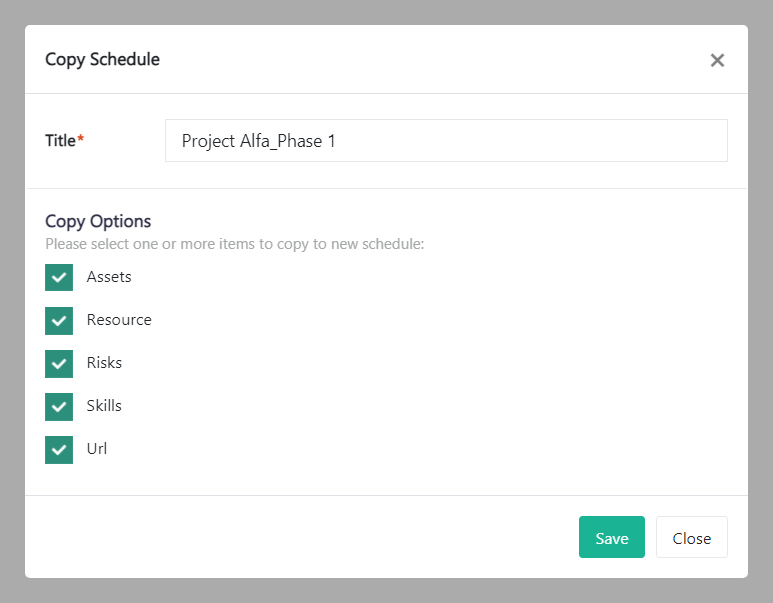Click the Resource option label
773x603 pixels.
119,320
